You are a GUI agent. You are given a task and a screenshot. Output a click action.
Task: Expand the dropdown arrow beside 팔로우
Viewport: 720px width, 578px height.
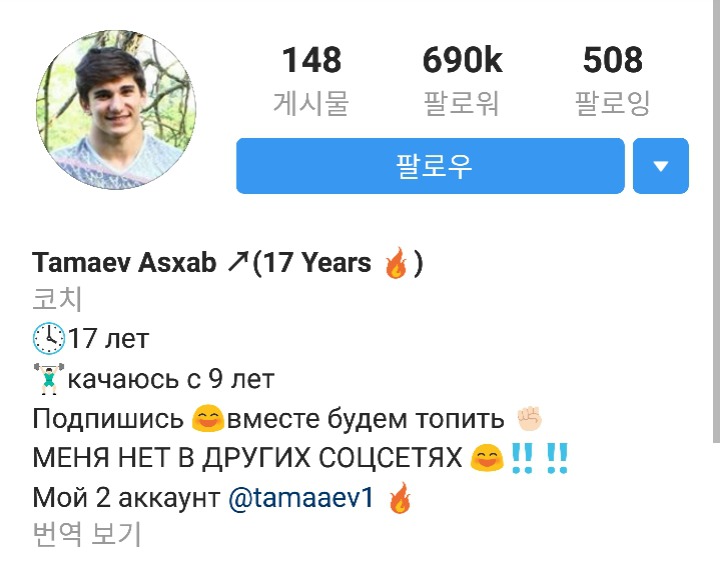click(x=661, y=166)
